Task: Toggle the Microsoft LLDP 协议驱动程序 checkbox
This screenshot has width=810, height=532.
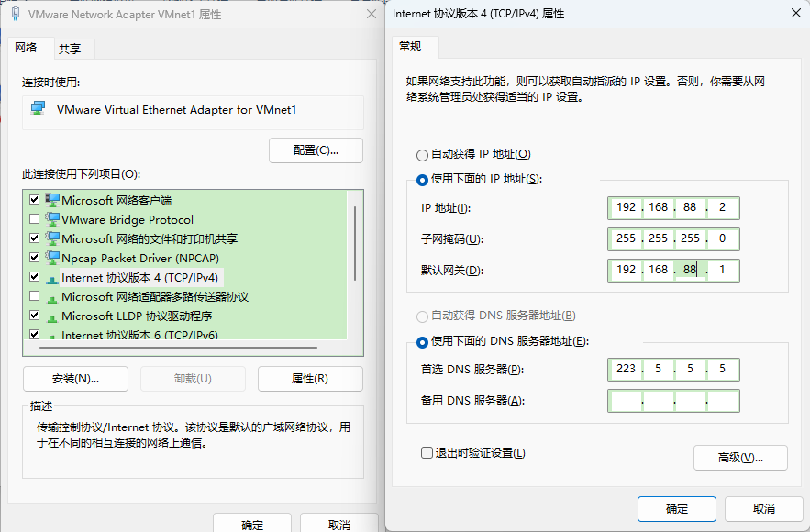Action: [x=35, y=315]
